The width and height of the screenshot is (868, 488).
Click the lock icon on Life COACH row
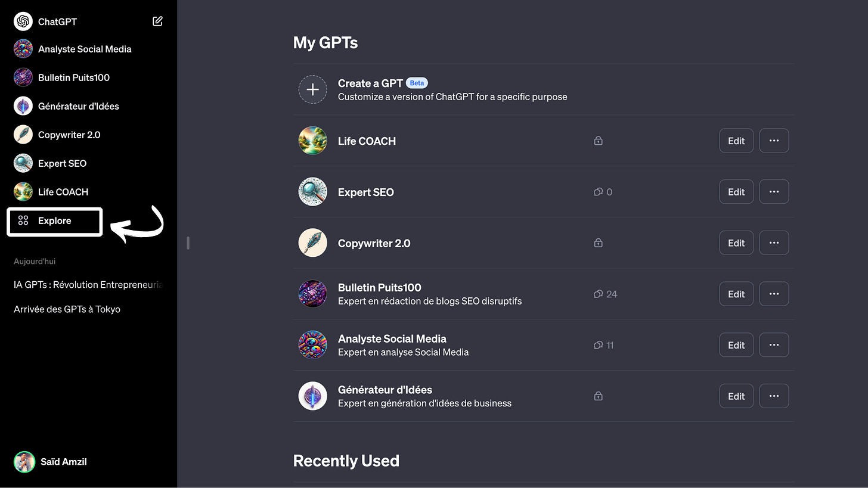pyautogui.click(x=598, y=141)
